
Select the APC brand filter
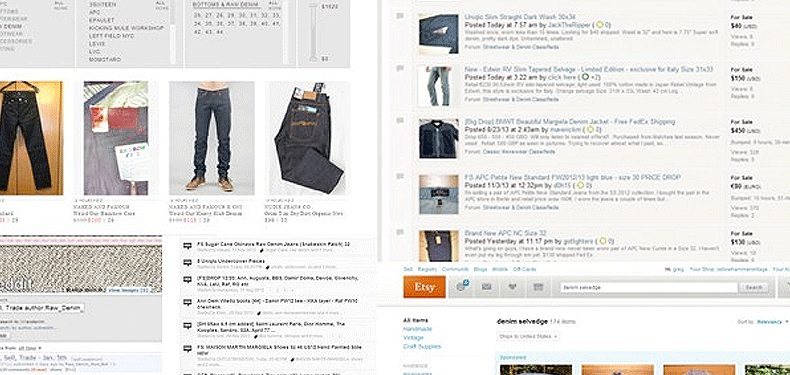click(x=94, y=12)
